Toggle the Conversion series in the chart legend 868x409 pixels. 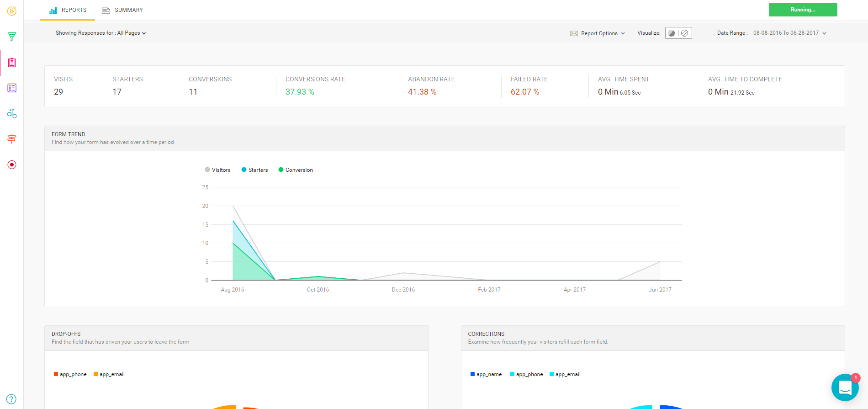296,170
